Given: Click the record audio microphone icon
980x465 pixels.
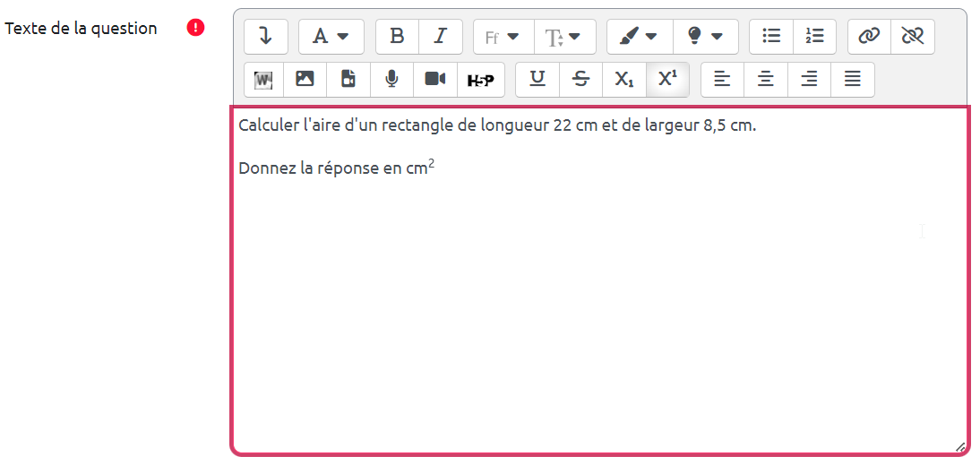Looking at the screenshot, I should [x=391, y=80].
